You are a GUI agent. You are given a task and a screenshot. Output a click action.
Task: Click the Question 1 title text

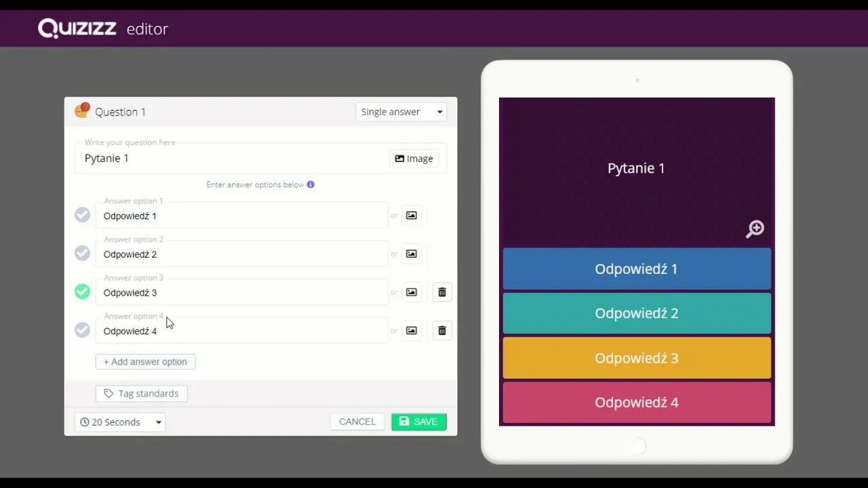click(x=120, y=112)
